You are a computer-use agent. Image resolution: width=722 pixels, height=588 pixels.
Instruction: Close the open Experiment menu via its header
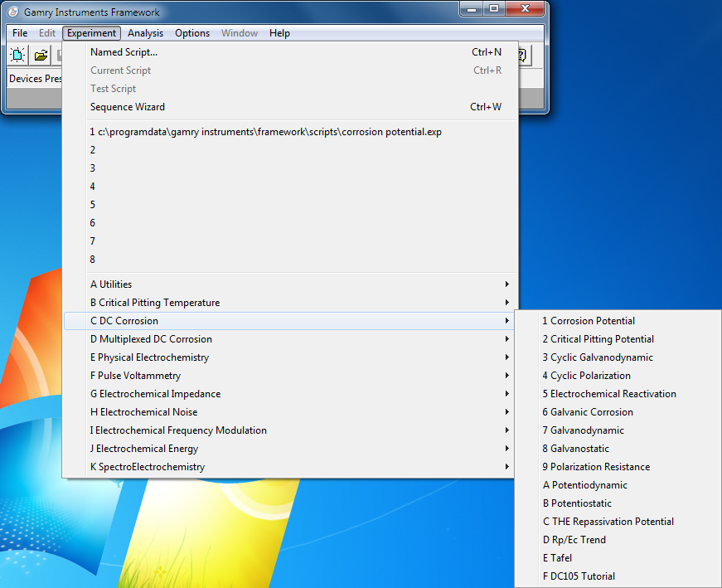pyautogui.click(x=92, y=33)
